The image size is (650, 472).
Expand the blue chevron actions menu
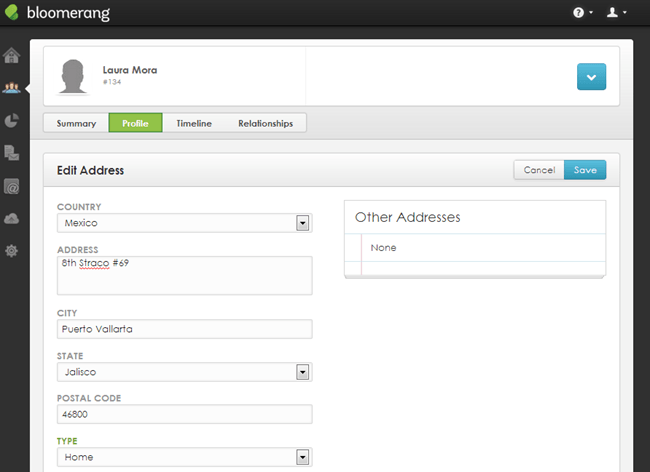pos(592,77)
